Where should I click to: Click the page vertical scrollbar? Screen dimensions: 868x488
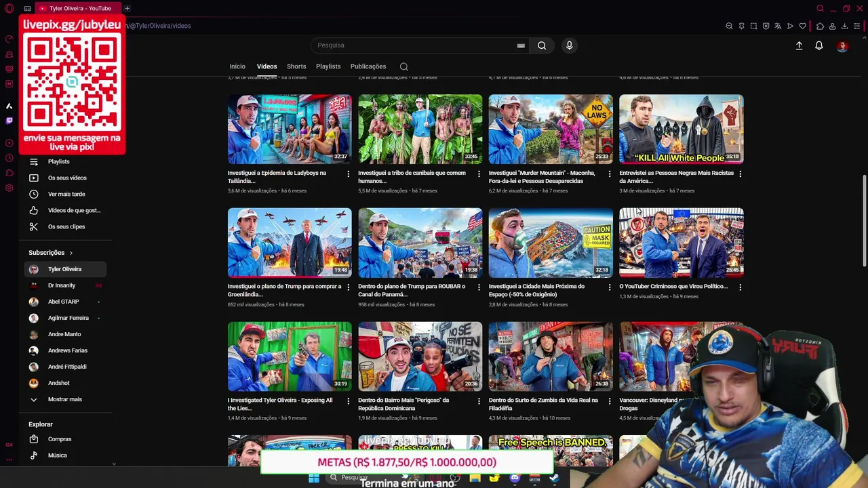[864, 220]
